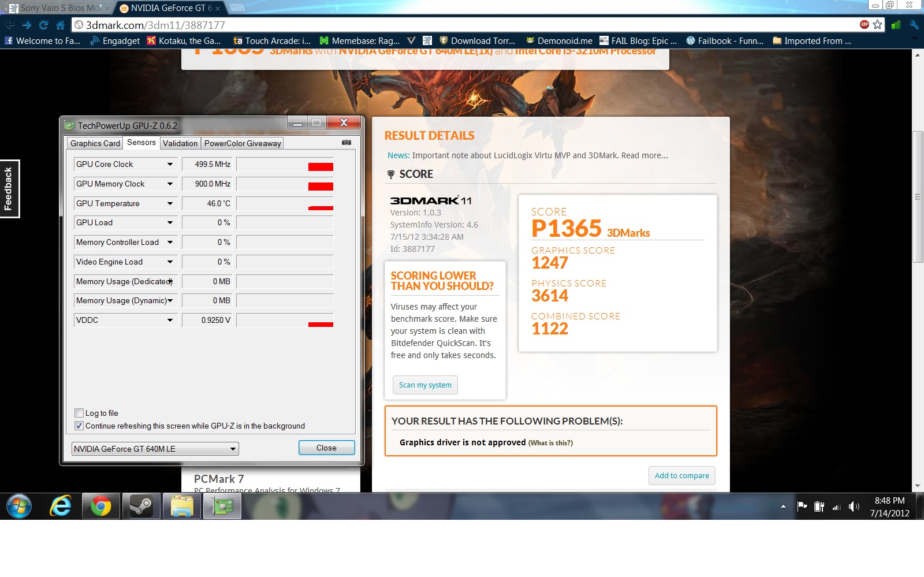The height and width of the screenshot is (577, 924).
Task: Expand Memory Controller Load dropdown
Action: tap(170, 242)
